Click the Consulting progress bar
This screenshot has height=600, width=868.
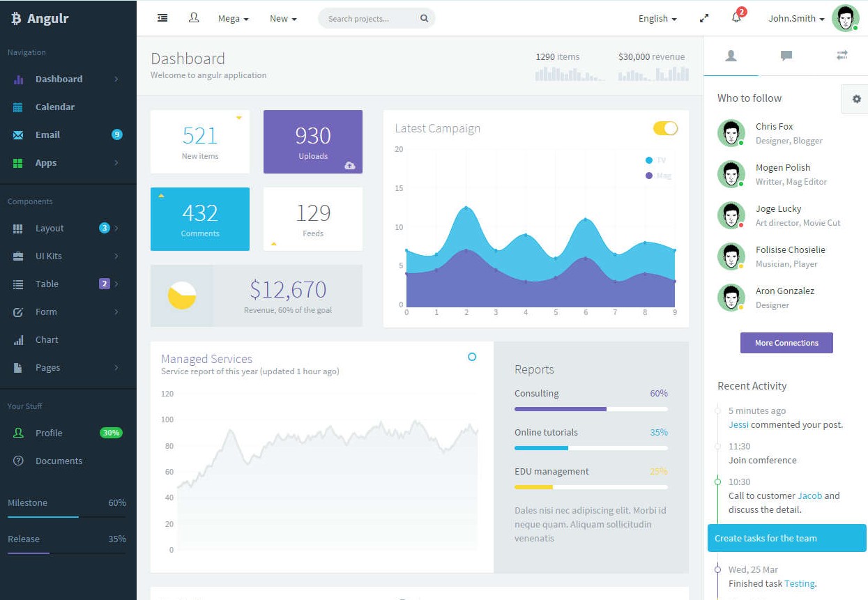click(x=591, y=409)
